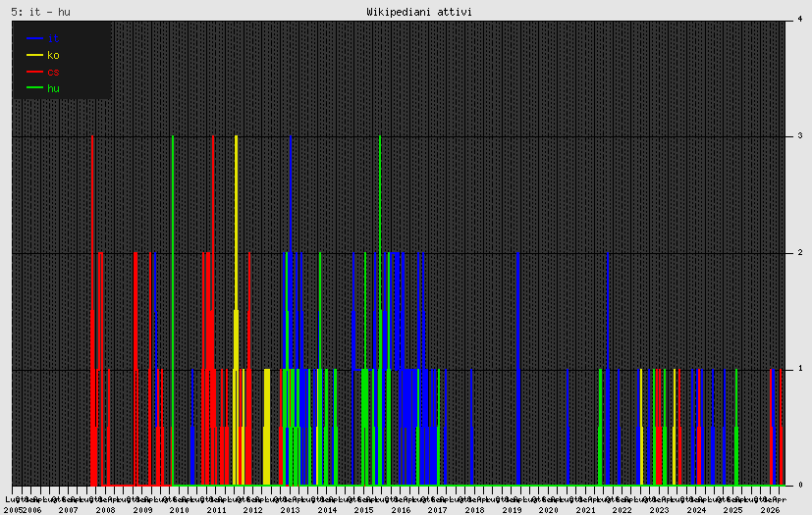Click the x-axis year label '2012'
This screenshot has width=812, height=515.
click(x=252, y=510)
